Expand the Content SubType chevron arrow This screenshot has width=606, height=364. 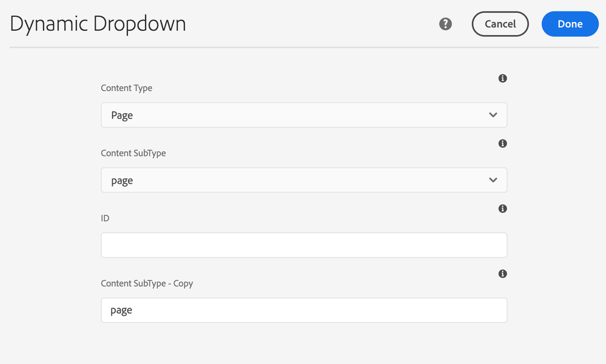(x=493, y=180)
